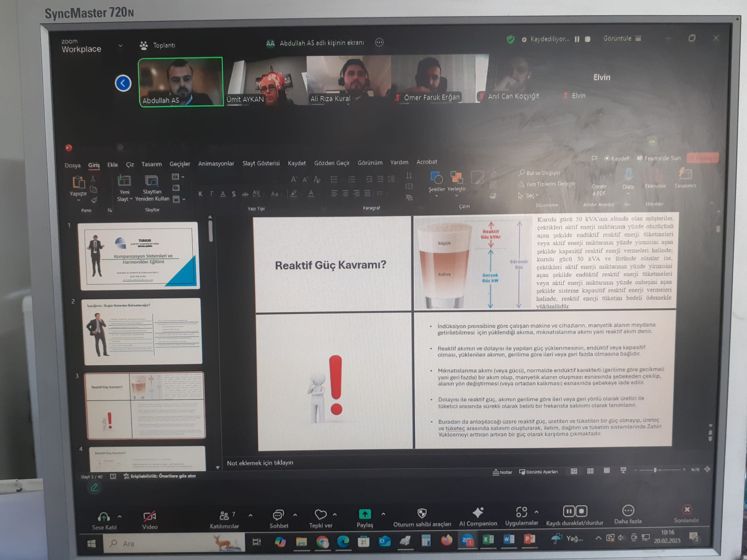Image resolution: width=747 pixels, height=560 pixels.
Task: Toggle the Video camera on
Action: pyautogui.click(x=150, y=516)
